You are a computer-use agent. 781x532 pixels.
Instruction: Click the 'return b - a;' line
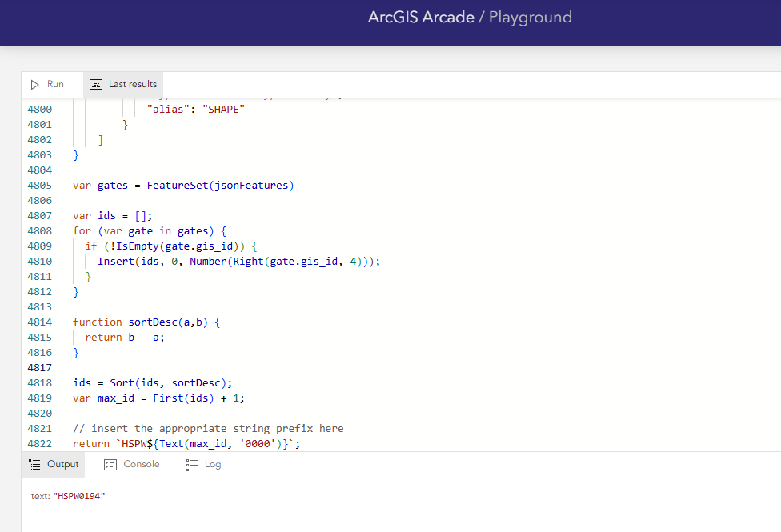pyautogui.click(x=125, y=338)
